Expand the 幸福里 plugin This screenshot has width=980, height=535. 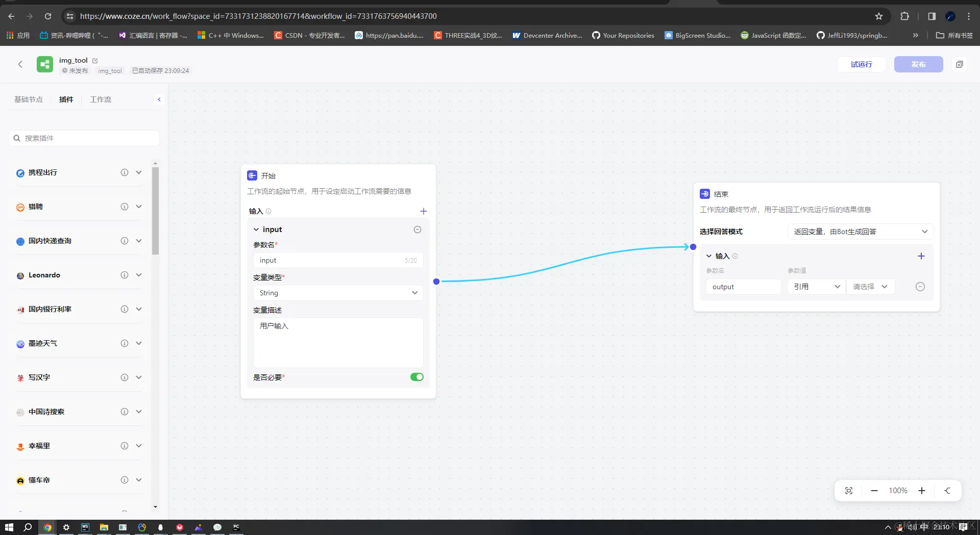139,446
